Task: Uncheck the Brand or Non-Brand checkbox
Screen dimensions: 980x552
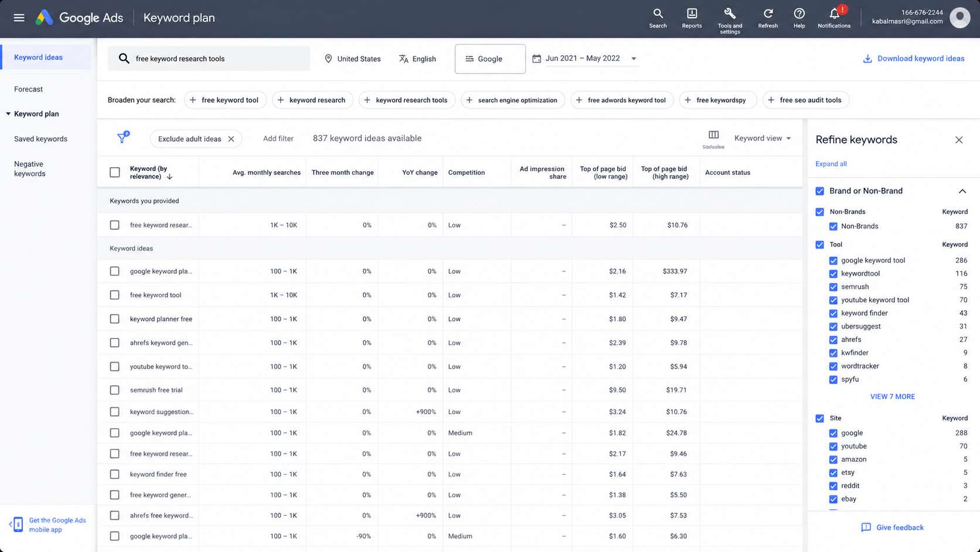Action: tap(820, 191)
